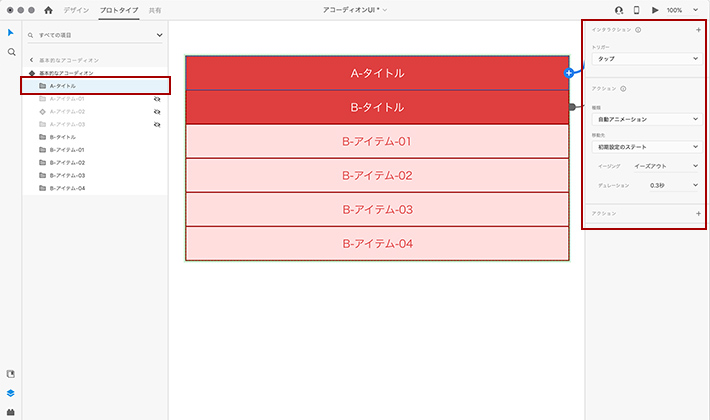Select the B-アイテム-01 layer row
This screenshot has height=420, width=710.
(95, 149)
